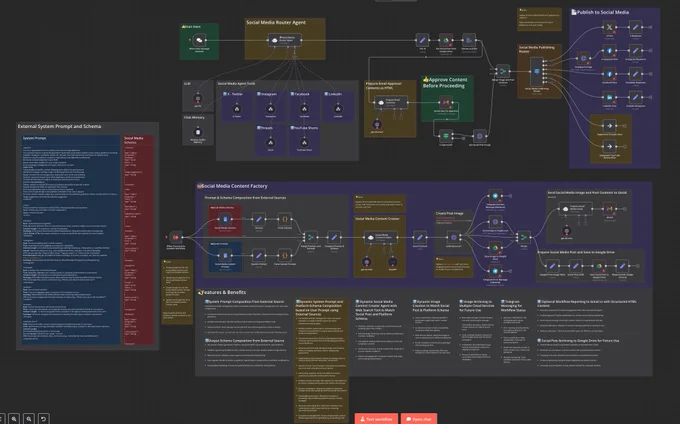The height and width of the screenshot is (424, 680).
Task: Click the Open chat button
Action: coord(419,419)
